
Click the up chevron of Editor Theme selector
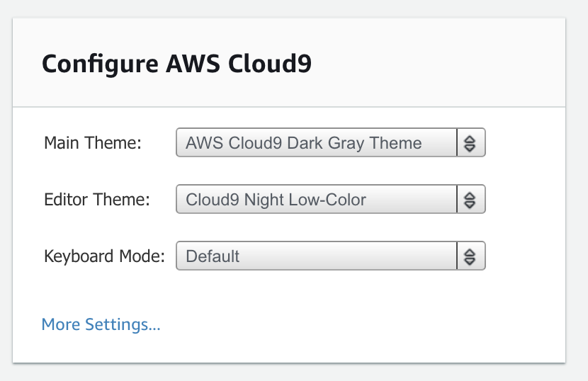(470, 196)
